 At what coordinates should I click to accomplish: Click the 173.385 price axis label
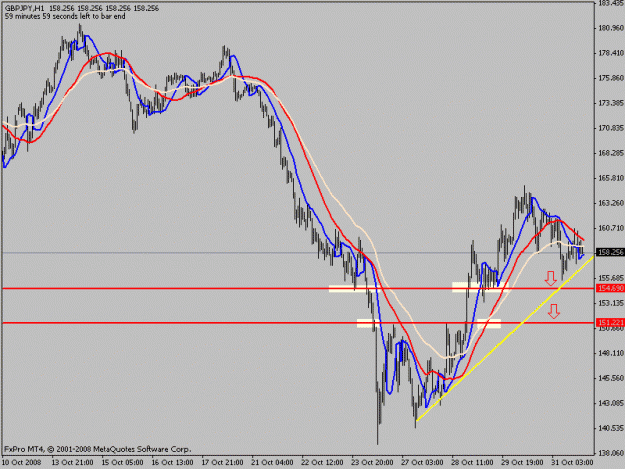pos(611,103)
